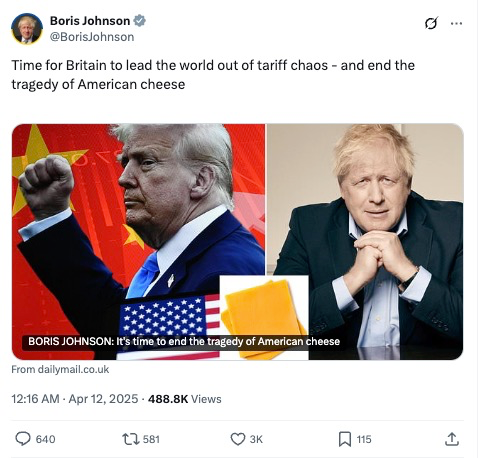The height and width of the screenshot is (458, 479).
Task: Open the dailymail.co.uk article card image
Action: tap(237, 242)
